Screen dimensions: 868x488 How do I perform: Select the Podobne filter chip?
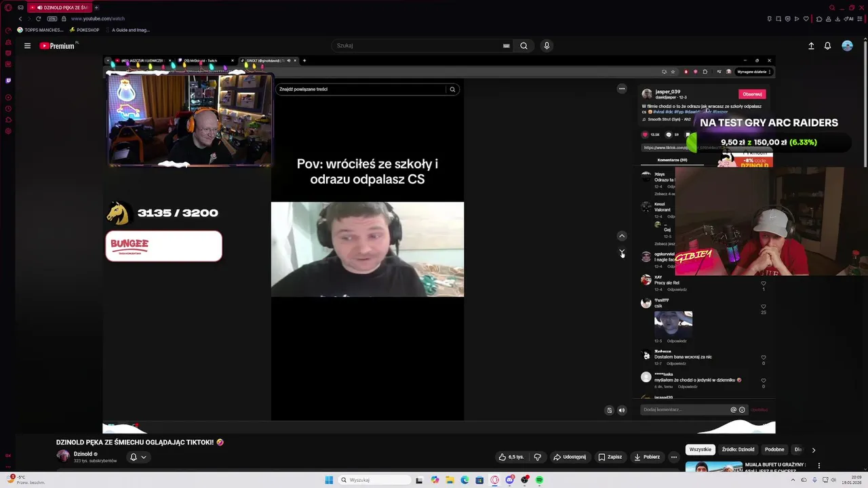774,449
